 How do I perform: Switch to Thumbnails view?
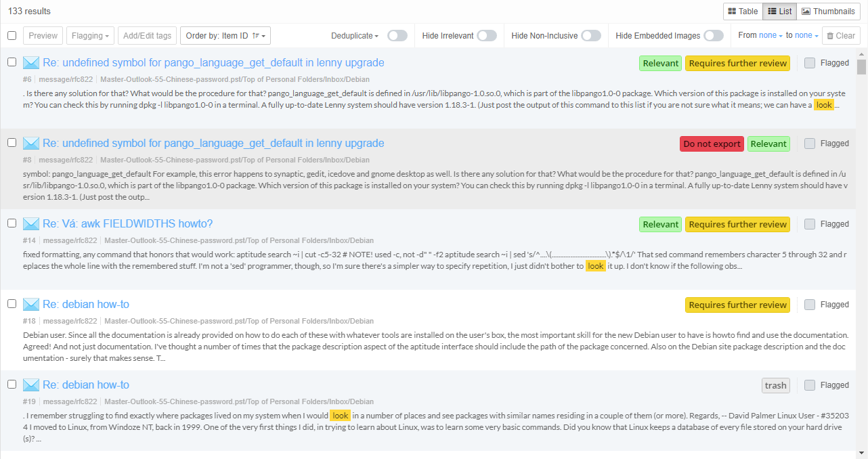(828, 11)
